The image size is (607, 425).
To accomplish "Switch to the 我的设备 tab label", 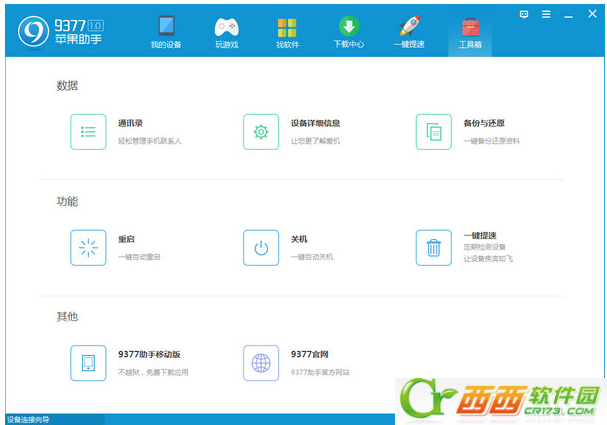I will click(x=166, y=45).
